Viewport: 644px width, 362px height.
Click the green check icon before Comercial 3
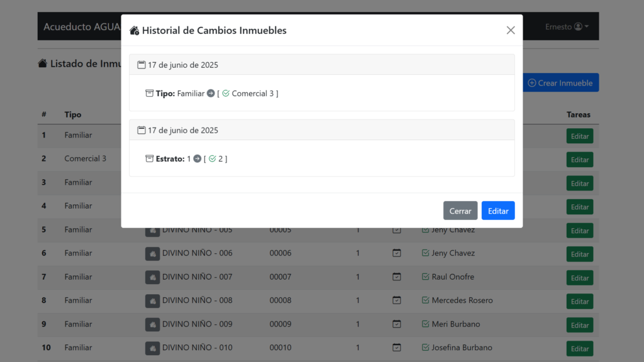click(x=226, y=94)
